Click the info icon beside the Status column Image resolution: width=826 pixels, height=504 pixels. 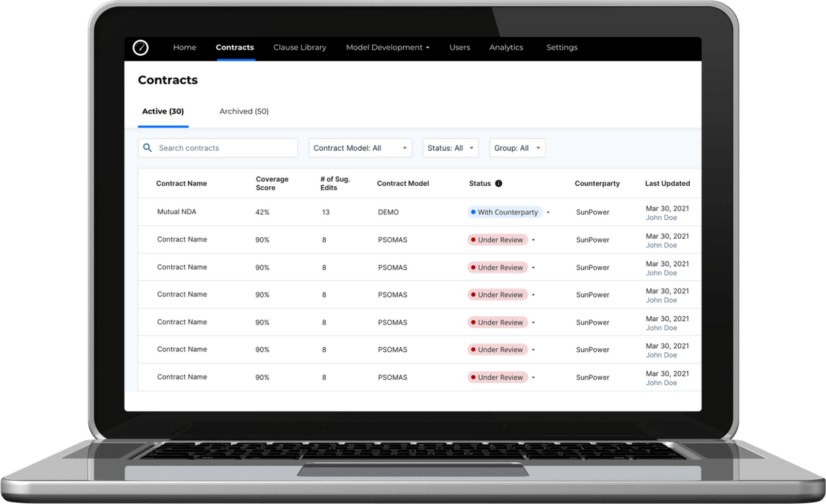(x=498, y=183)
